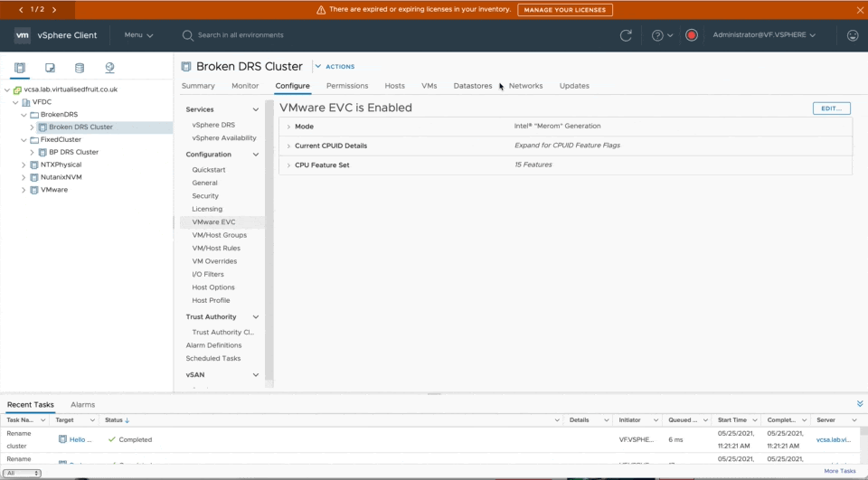Open the Hosts and Clusters inventory view
The height and width of the screenshot is (480, 868).
tap(20, 68)
